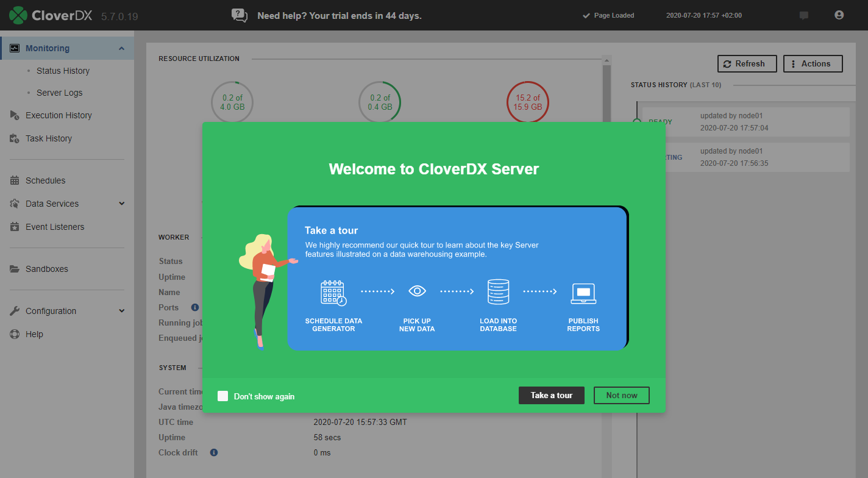The width and height of the screenshot is (868, 478).
Task: Click the Data Services icon
Action: pos(15,204)
